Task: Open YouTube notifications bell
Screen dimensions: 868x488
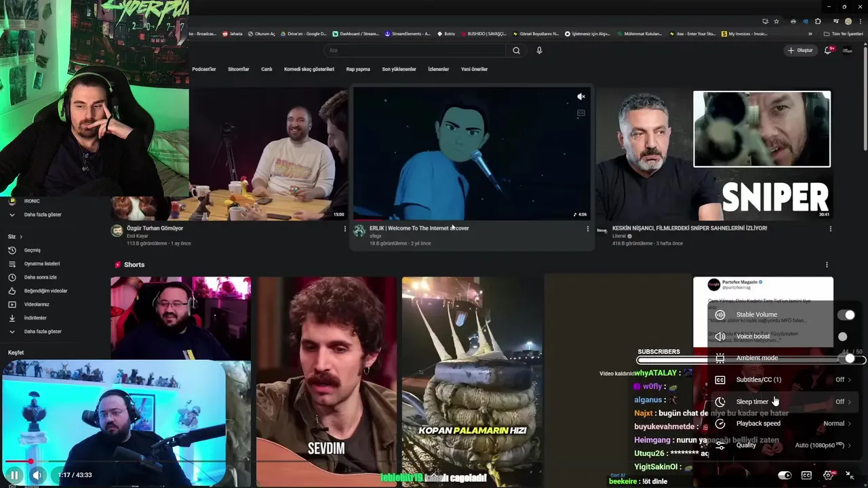Action: [x=829, y=50]
